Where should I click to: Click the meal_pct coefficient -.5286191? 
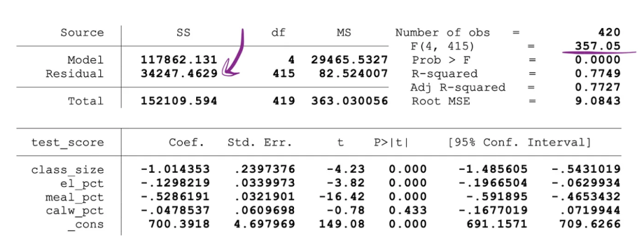175,197
